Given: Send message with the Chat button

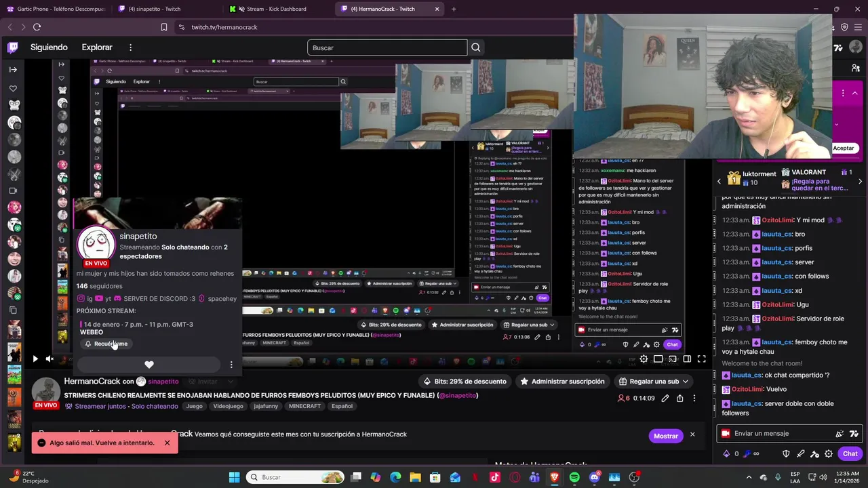Looking at the screenshot, I should coord(850,453).
